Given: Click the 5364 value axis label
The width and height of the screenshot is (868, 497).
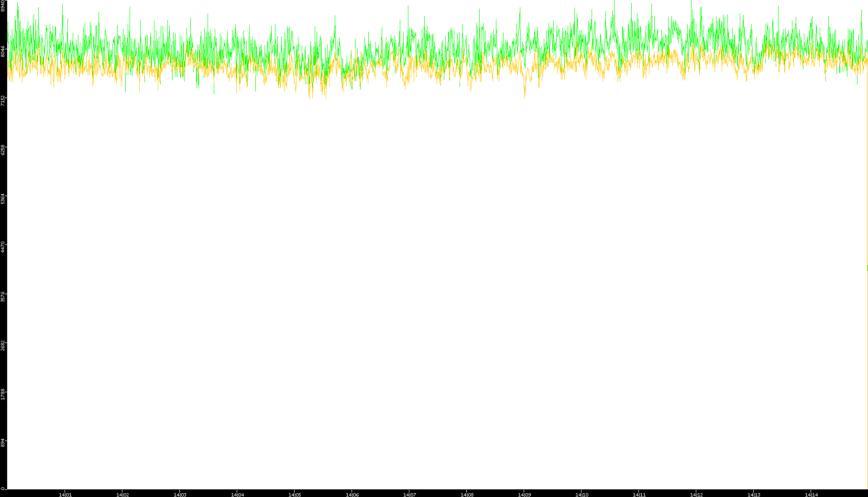Looking at the screenshot, I should click(3, 199).
